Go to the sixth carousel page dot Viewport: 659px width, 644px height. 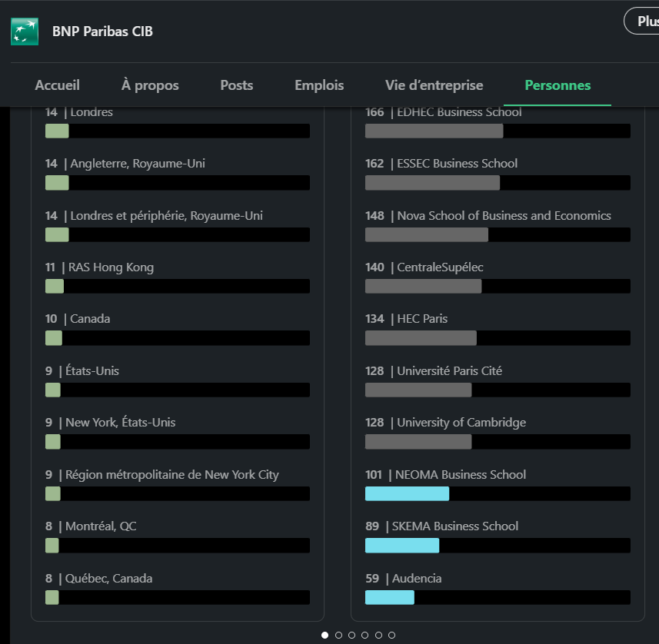tap(391, 636)
